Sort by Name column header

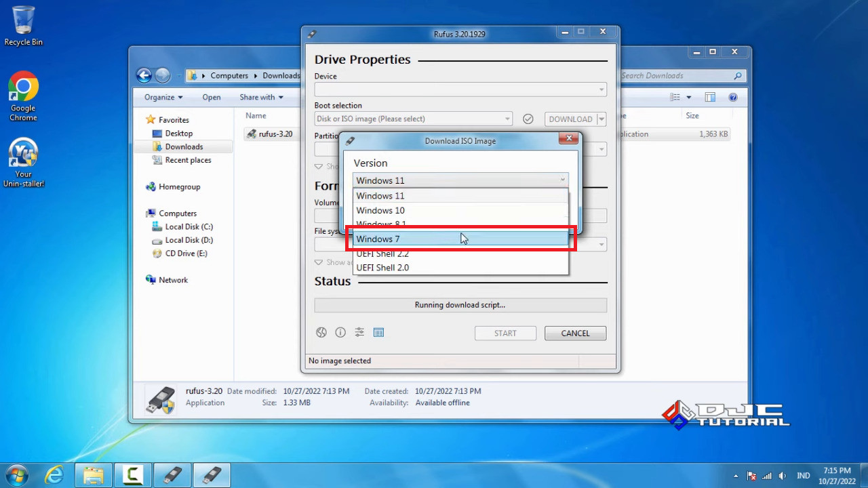[256, 116]
